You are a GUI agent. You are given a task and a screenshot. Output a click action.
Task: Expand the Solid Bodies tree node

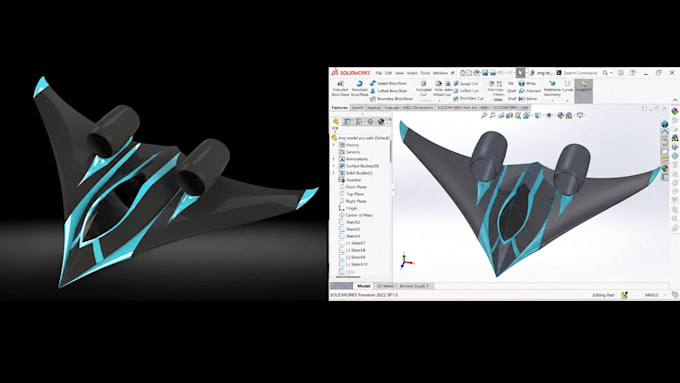pyautogui.click(x=333, y=173)
